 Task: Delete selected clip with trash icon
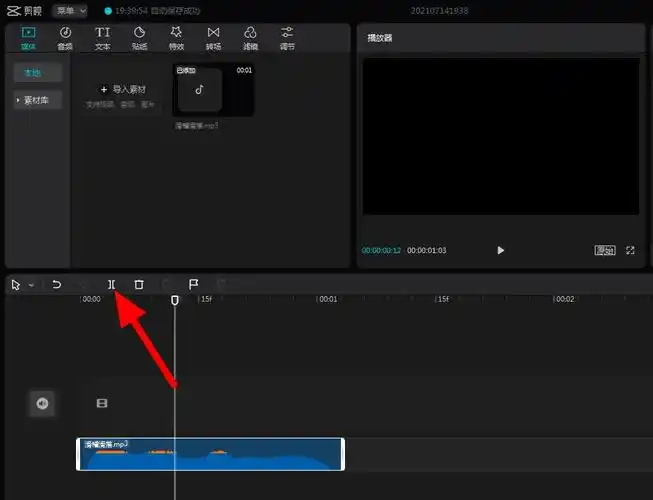point(139,285)
